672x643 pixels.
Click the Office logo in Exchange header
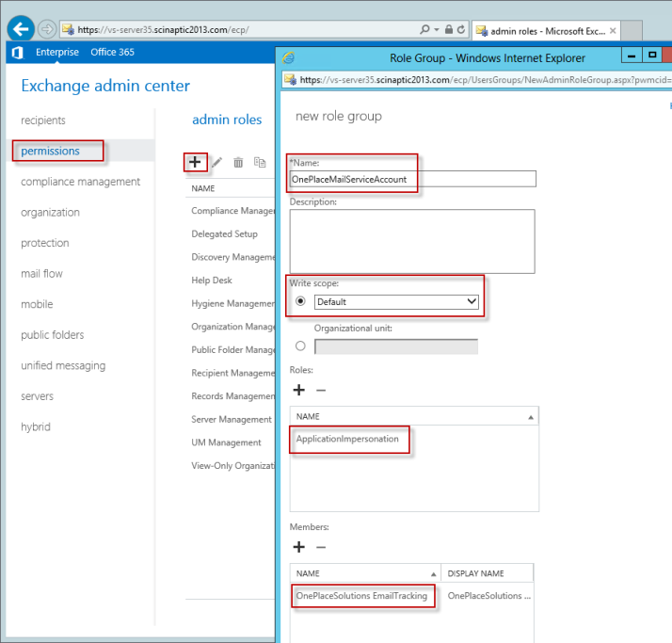(18, 53)
